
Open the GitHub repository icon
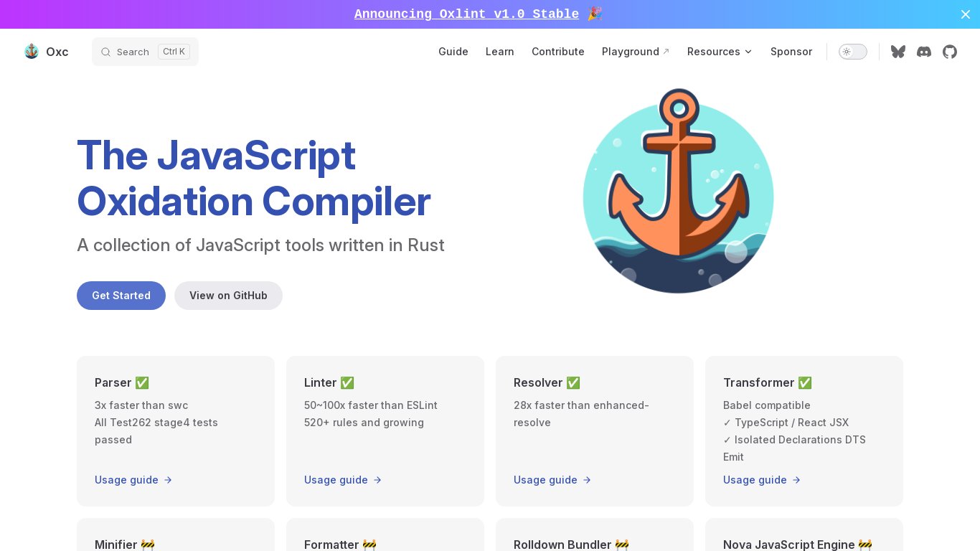click(950, 52)
